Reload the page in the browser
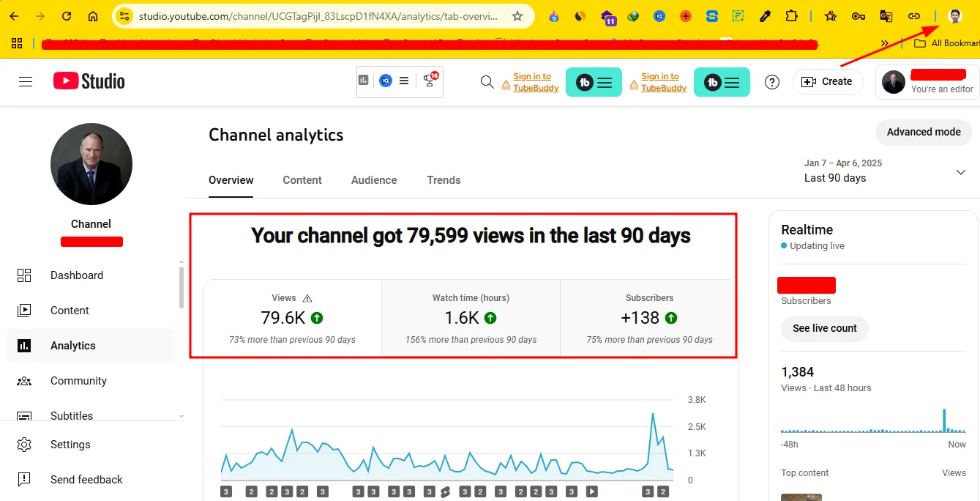 tap(67, 16)
